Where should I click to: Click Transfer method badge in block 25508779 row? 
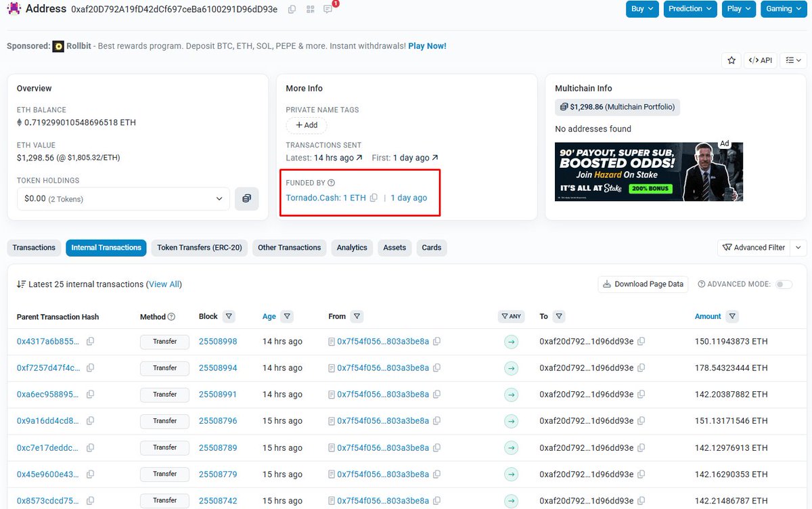pyautogui.click(x=164, y=474)
